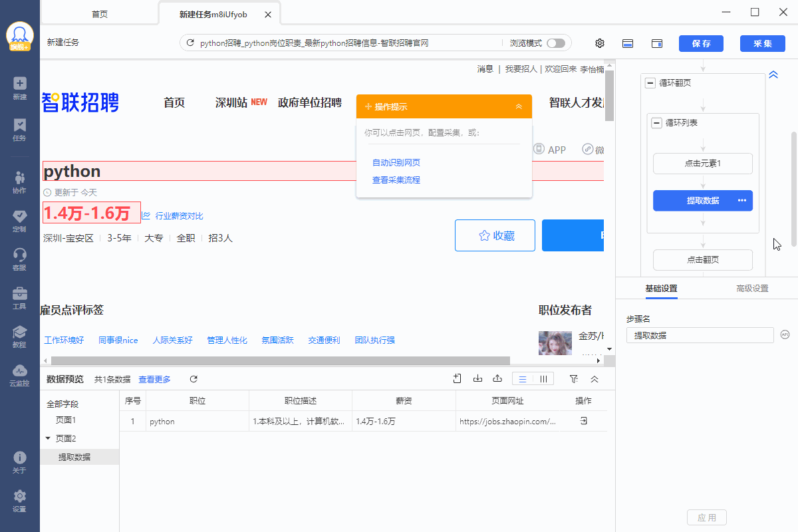The width and height of the screenshot is (798, 532).
Task: Refresh the 数据预览 data preview
Action: (194, 379)
